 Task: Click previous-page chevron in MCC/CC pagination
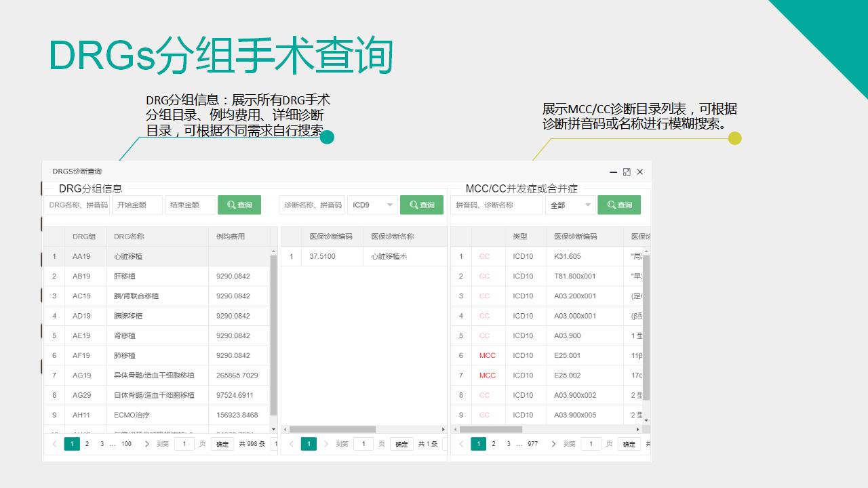460,443
